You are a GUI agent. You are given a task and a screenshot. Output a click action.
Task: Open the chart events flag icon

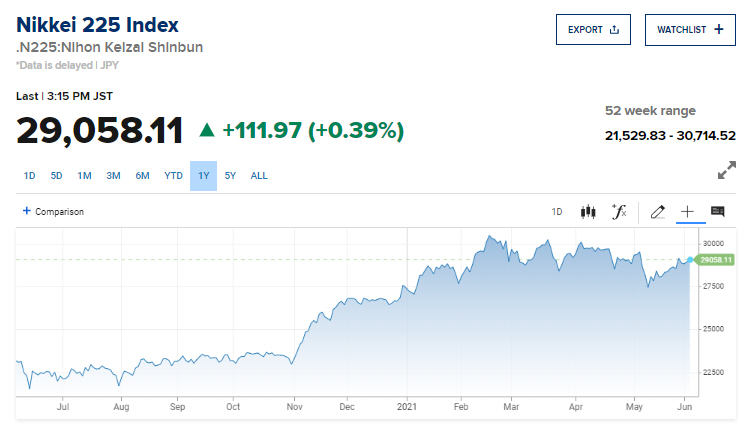717,212
